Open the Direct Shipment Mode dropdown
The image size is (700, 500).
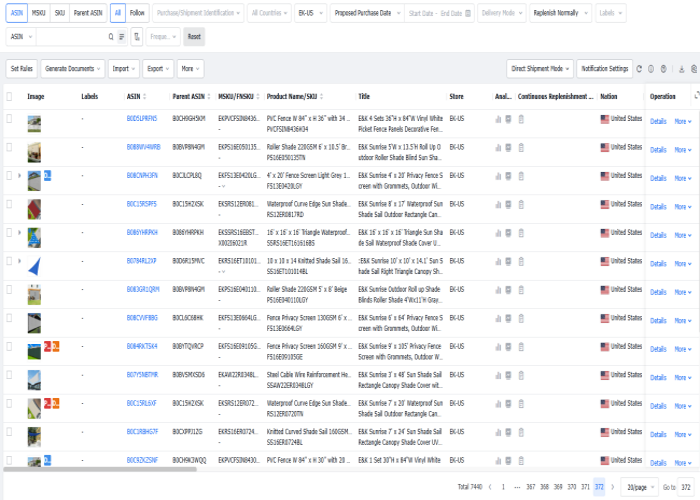point(540,69)
